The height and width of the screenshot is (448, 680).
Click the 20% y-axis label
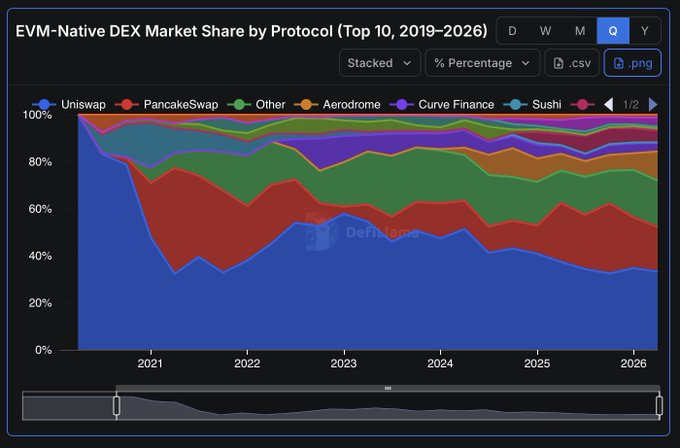pyautogui.click(x=40, y=303)
